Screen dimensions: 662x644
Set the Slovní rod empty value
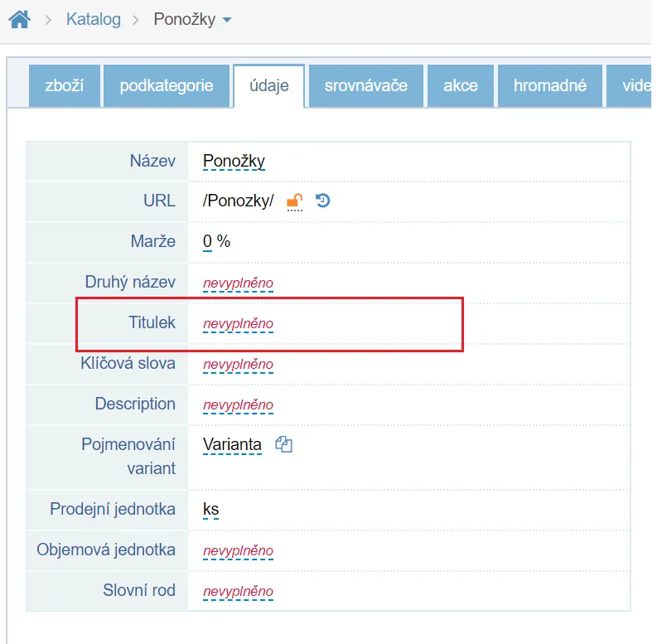238,592
